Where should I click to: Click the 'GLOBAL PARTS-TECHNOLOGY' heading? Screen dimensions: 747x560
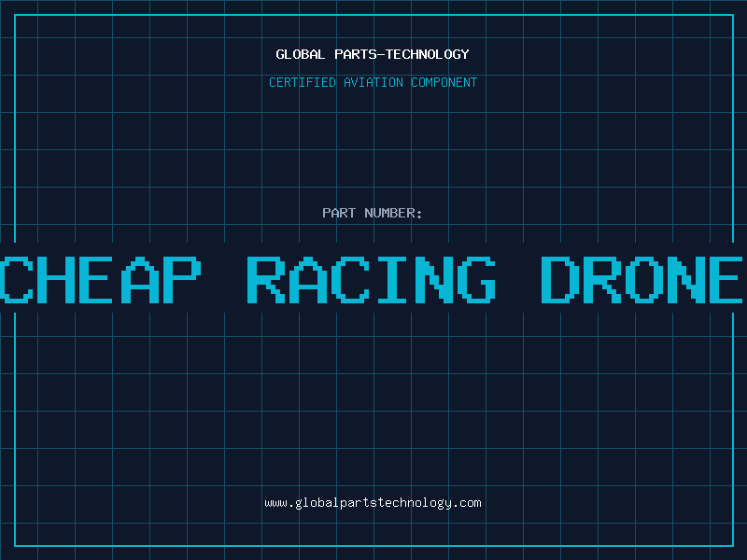point(373,54)
